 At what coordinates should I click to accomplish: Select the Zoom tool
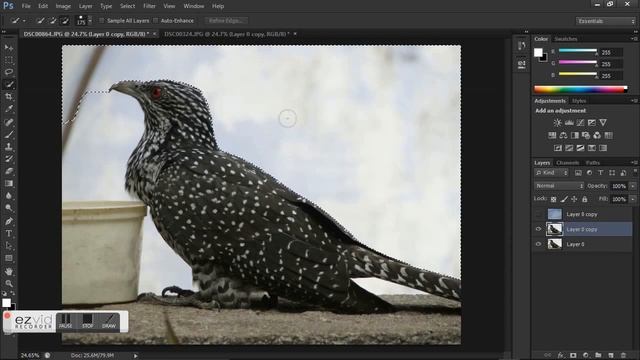[9, 283]
